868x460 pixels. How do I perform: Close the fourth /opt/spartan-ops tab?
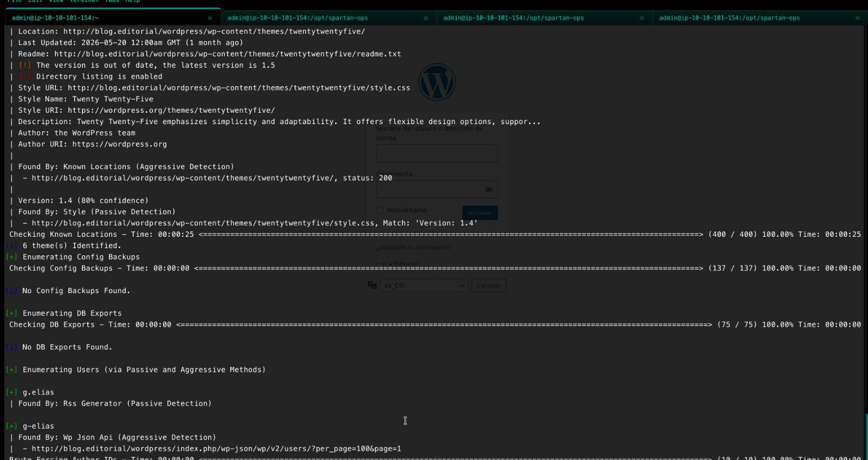click(x=857, y=18)
